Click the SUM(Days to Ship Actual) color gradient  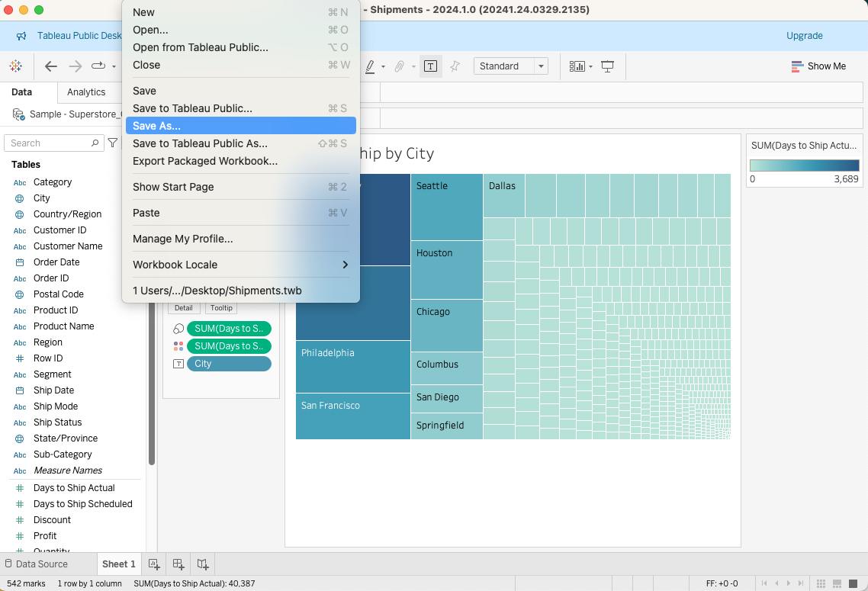(803, 163)
